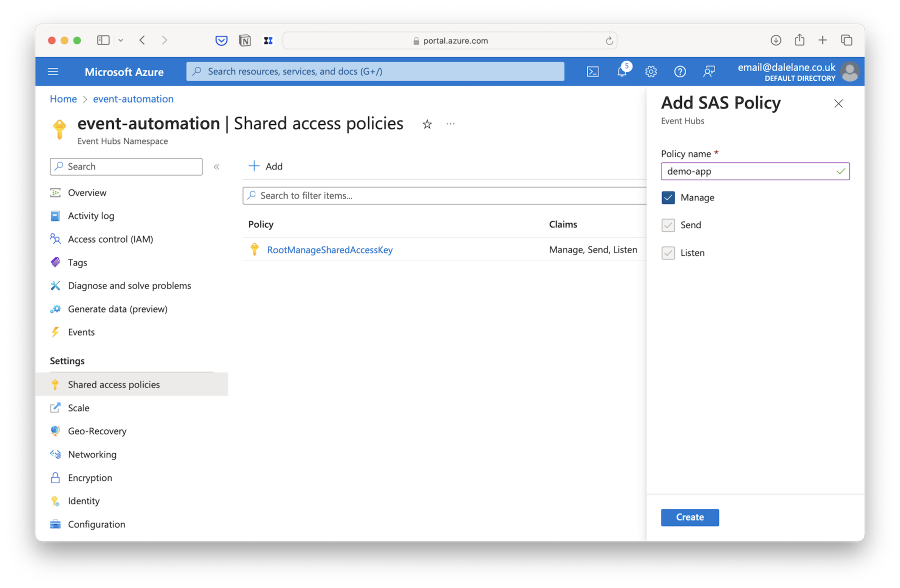The width and height of the screenshot is (900, 588).
Task: Open Networking in the Settings menu
Action: (92, 454)
